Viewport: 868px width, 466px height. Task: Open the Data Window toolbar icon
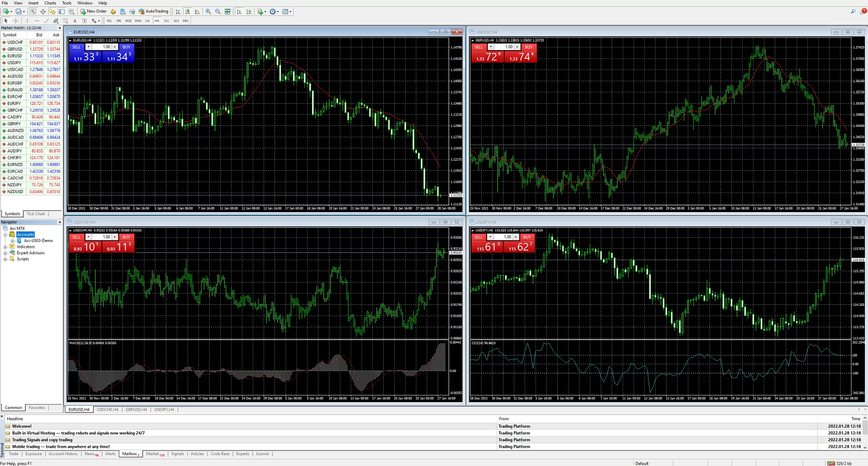42,11
